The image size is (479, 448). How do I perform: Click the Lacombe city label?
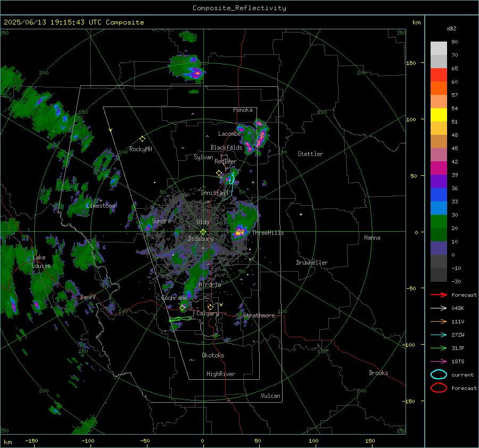(x=229, y=134)
